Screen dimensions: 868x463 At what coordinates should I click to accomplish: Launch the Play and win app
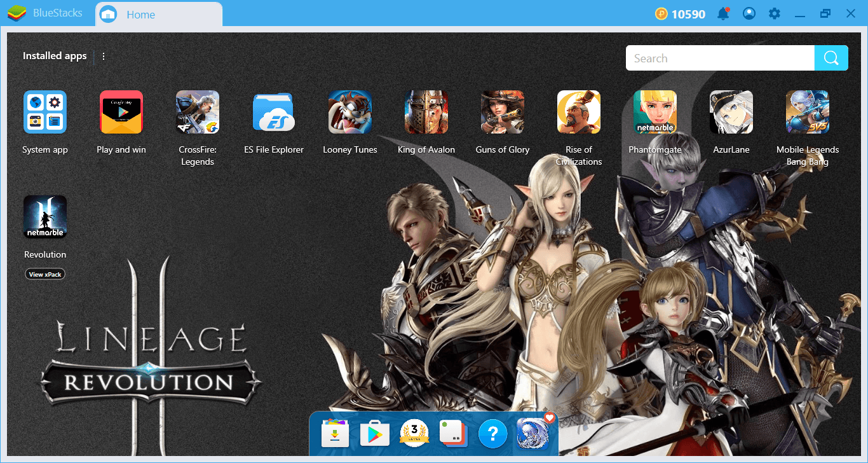tap(121, 112)
